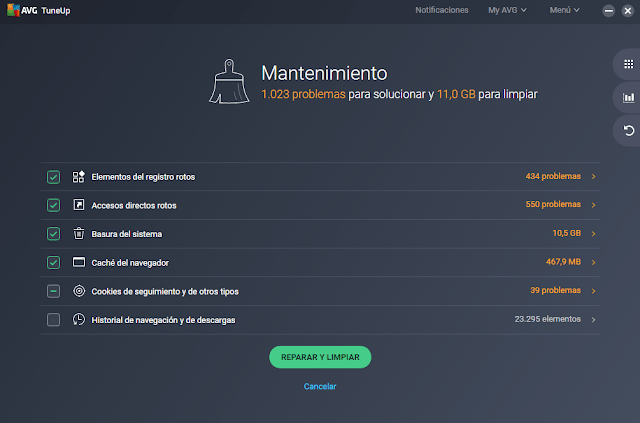Expand the 10,5 GB chevron
Screen dimensions: 640x423
(593, 234)
